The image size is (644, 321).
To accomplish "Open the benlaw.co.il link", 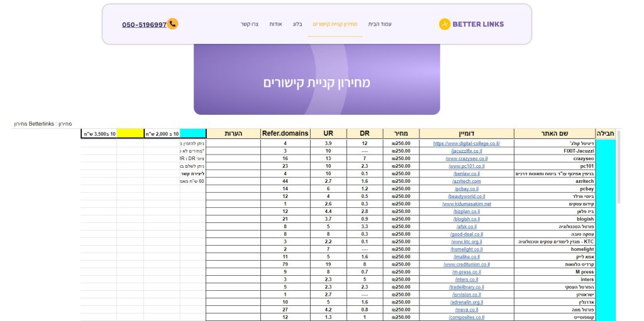I will 467,173.
